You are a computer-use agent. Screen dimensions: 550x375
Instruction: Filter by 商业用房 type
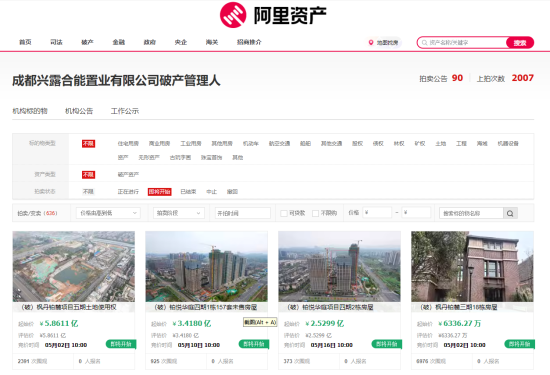click(159, 143)
